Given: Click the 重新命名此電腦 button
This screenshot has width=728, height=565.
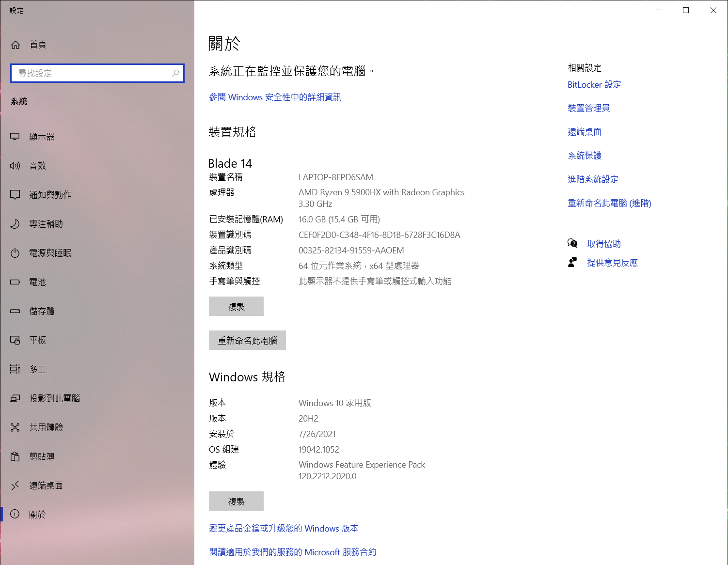Looking at the screenshot, I should click(247, 340).
